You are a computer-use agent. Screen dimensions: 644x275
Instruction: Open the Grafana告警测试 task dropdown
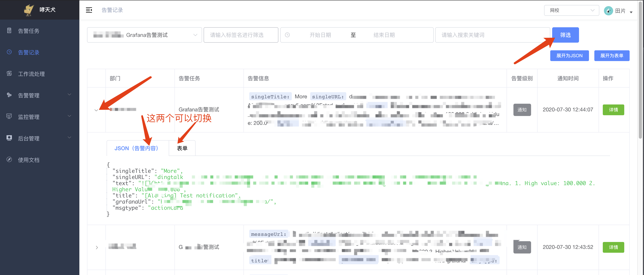coord(145,35)
